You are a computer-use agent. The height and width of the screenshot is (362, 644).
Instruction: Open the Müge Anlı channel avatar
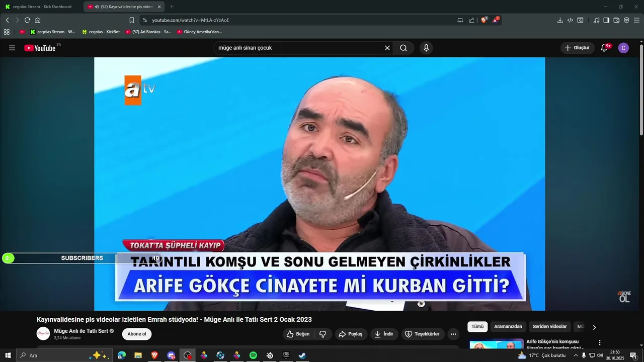pos(43,333)
